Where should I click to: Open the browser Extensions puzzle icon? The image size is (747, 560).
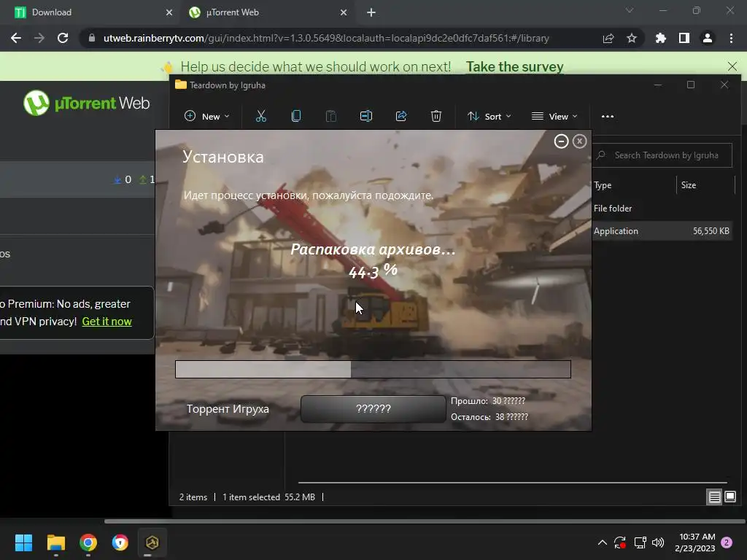[660, 38]
